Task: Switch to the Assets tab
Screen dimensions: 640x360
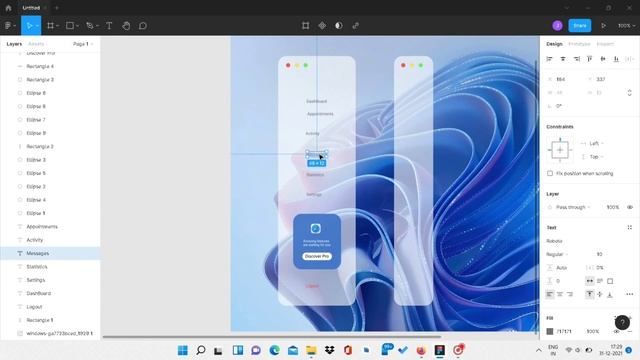Action: [36, 44]
